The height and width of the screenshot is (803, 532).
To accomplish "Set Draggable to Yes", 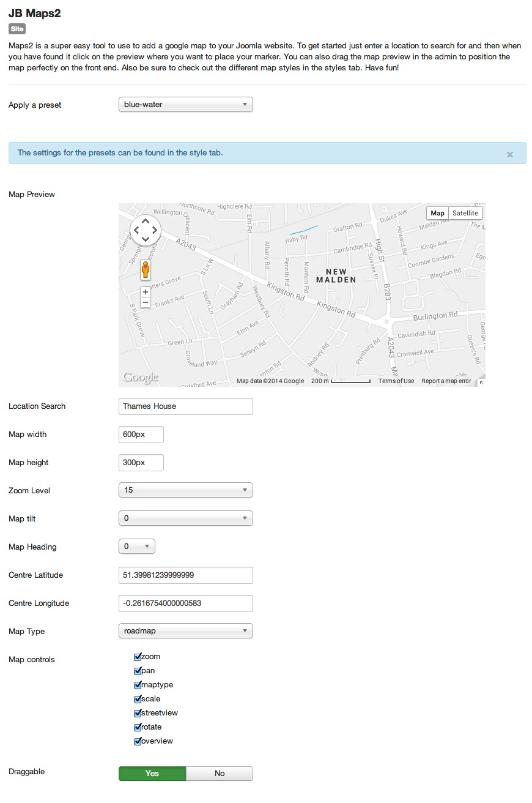I will (x=152, y=774).
